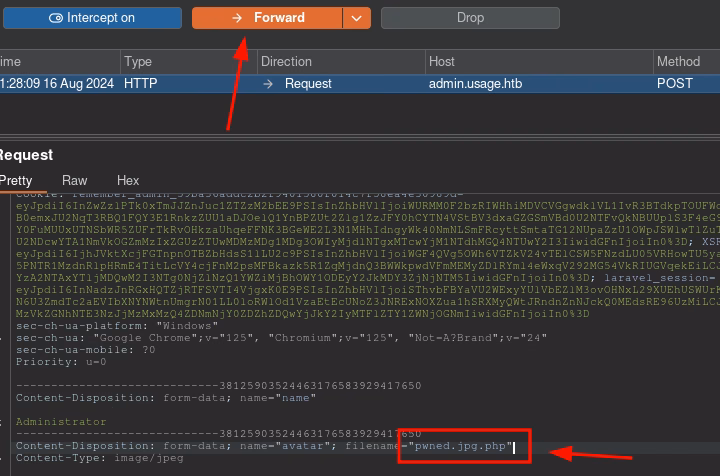The image size is (720, 476).
Task: Click the Priority: u=0 line
Action: [61, 362]
